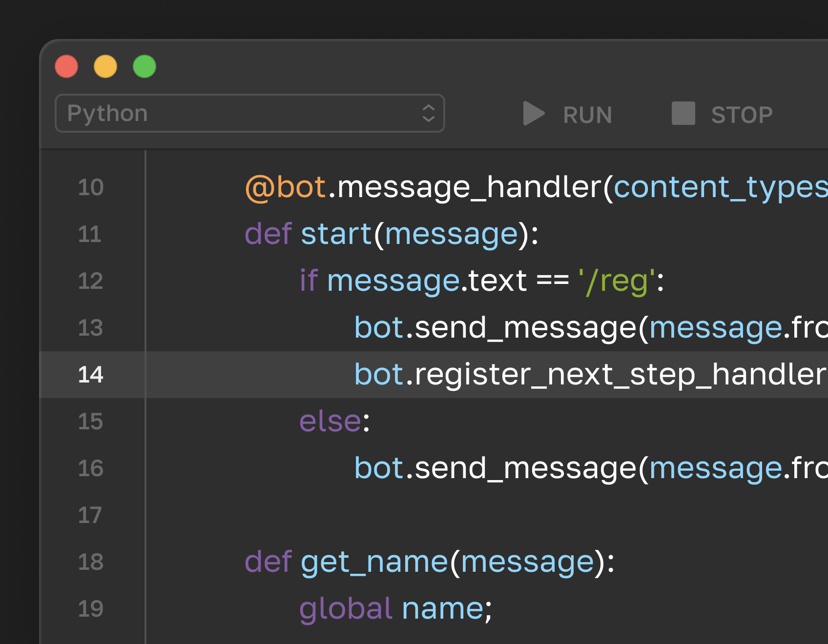Click the else keyword
Image resolution: width=828 pixels, height=644 pixels.
(331, 422)
